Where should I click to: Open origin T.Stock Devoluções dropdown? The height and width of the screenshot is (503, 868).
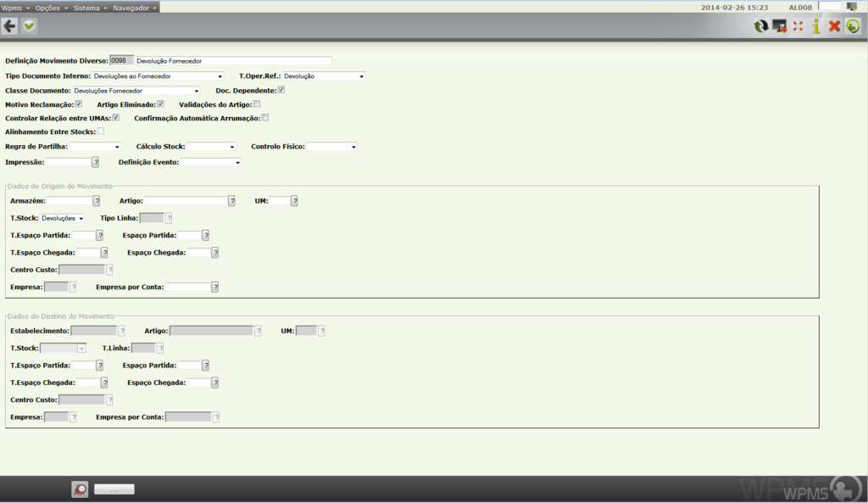(63, 218)
